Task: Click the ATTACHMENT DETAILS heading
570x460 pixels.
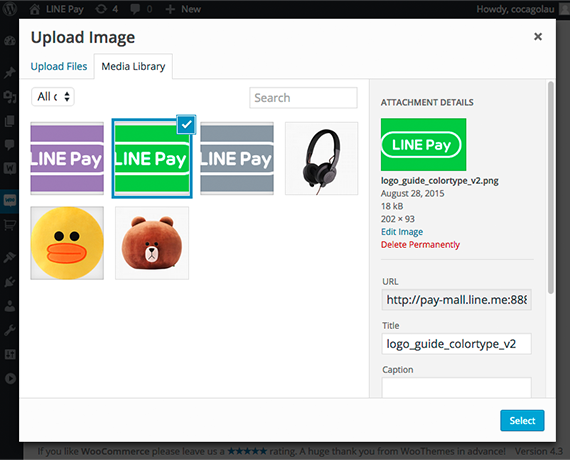Action: coord(427,103)
